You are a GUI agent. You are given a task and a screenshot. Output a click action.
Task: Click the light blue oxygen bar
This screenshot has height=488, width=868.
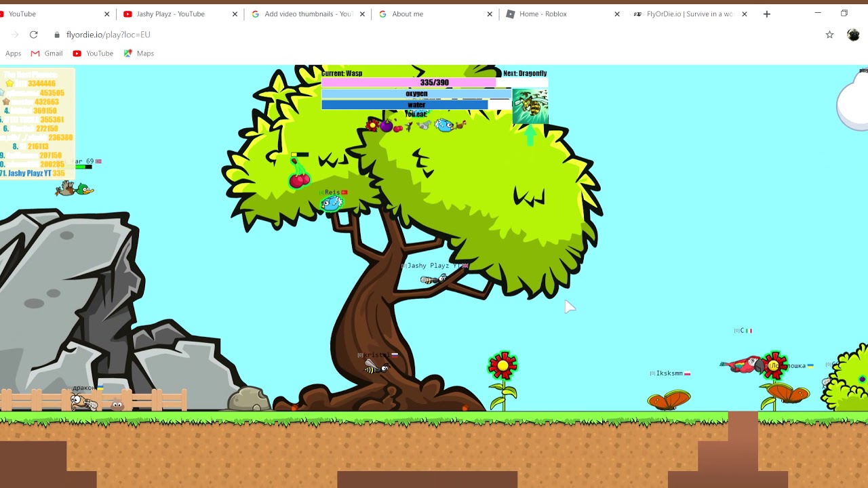coord(416,94)
